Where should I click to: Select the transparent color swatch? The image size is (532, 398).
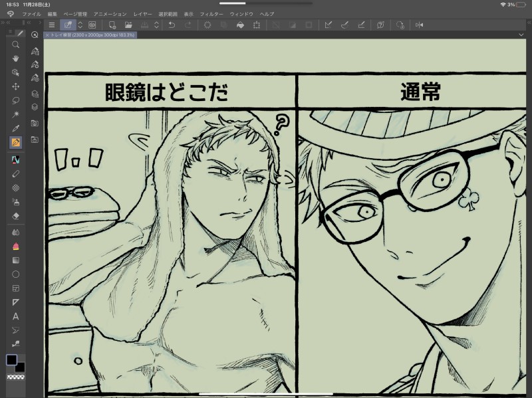15,377
